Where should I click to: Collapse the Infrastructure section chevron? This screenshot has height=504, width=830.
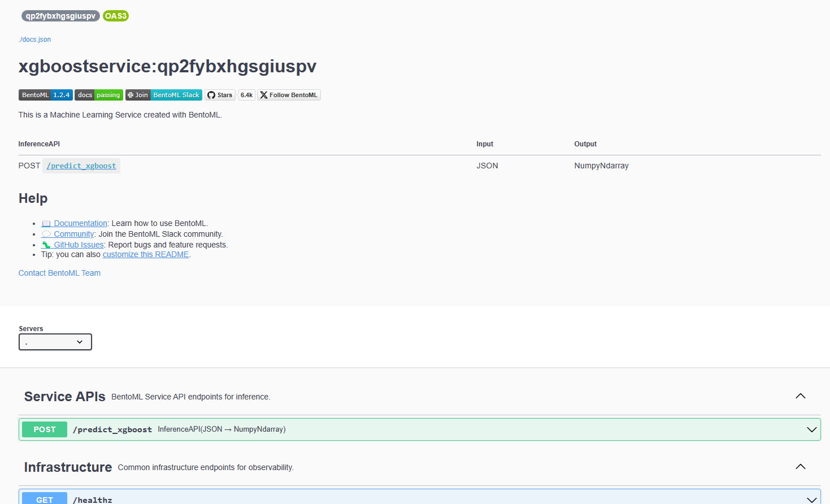[x=800, y=467]
